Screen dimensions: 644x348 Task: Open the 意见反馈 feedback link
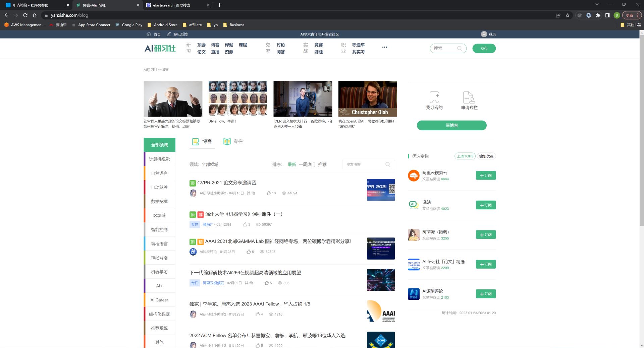177,34
